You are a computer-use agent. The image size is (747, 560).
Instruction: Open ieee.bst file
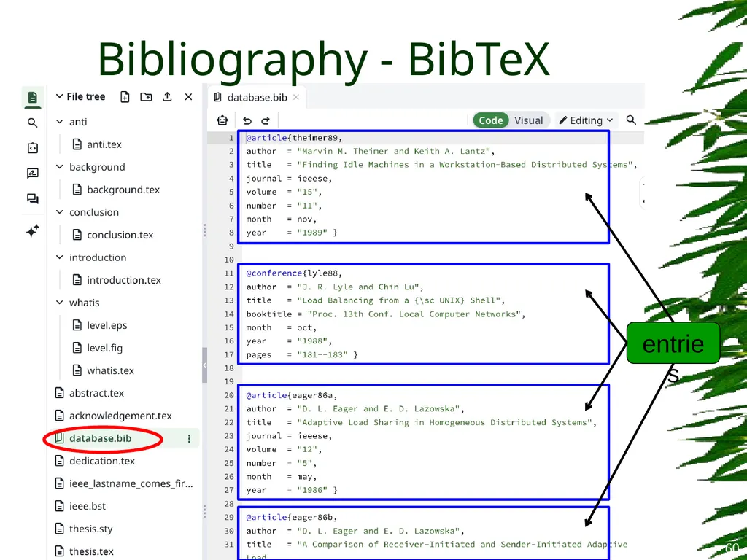click(x=88, y=506)
